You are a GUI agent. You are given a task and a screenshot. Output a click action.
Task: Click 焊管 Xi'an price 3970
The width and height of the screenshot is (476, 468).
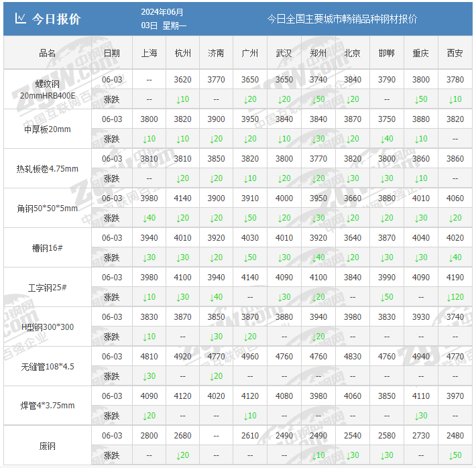[x=455, y=396]
